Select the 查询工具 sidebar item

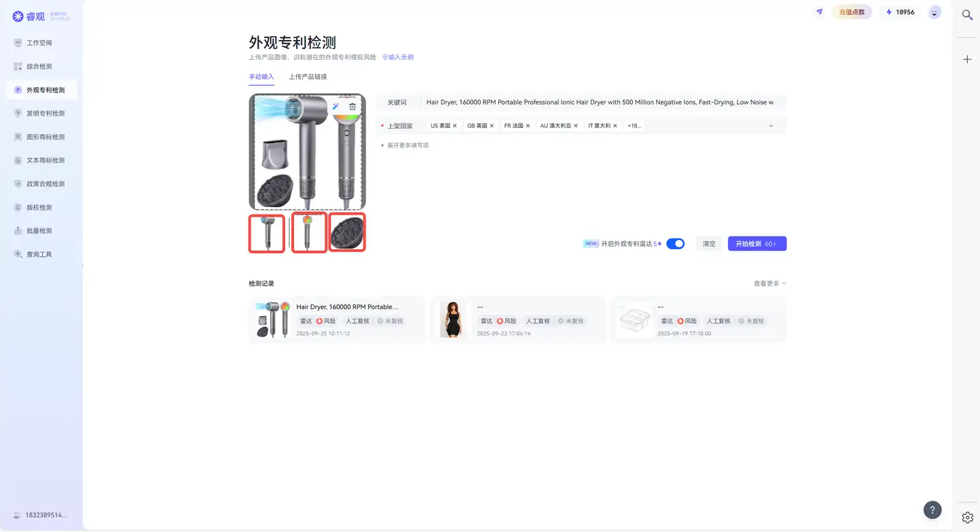[x=41, y=253]
